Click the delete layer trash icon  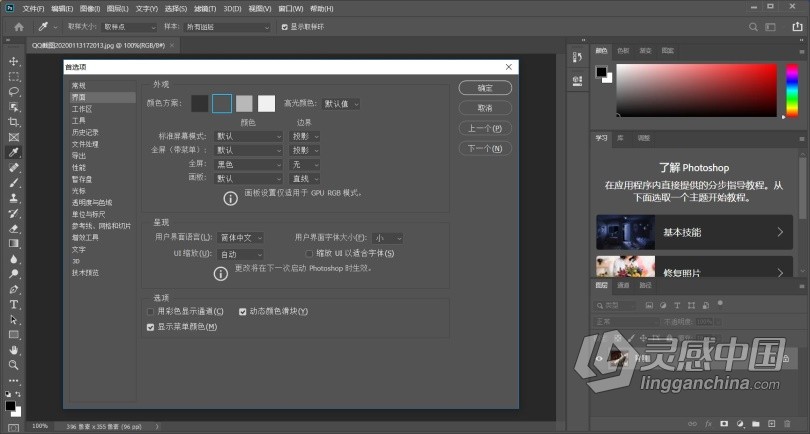tap(788, 424)
